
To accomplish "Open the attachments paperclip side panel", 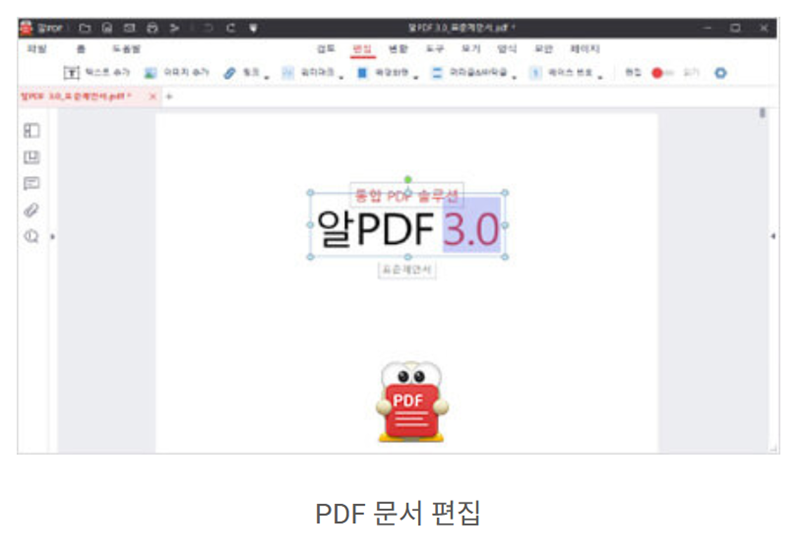I will 31,210.
